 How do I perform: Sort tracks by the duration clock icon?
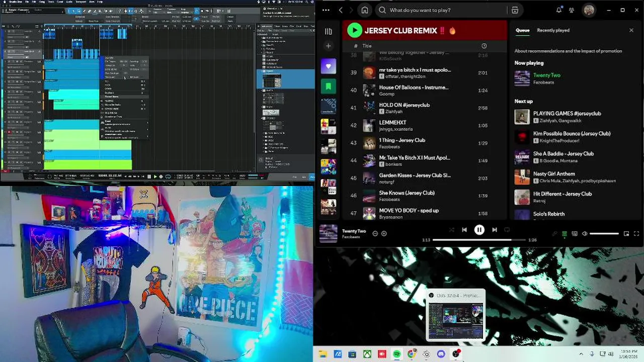pyautogui.click(x=484, y=46)
